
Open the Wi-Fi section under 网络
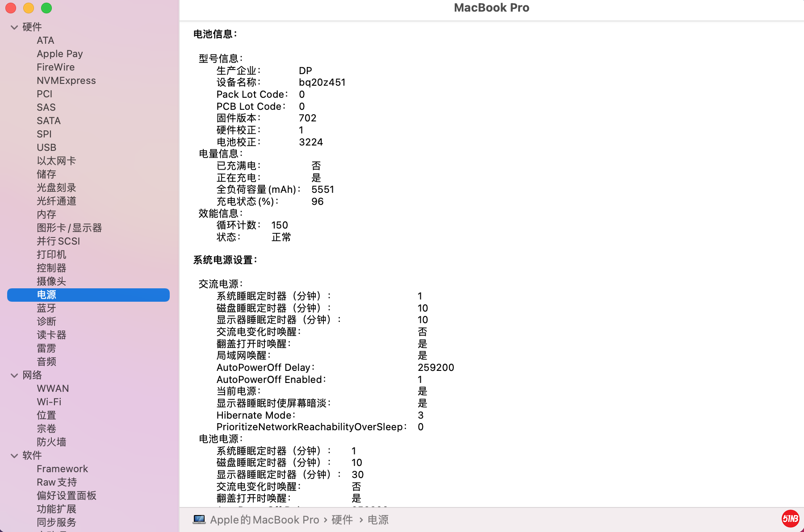[48, 402]
